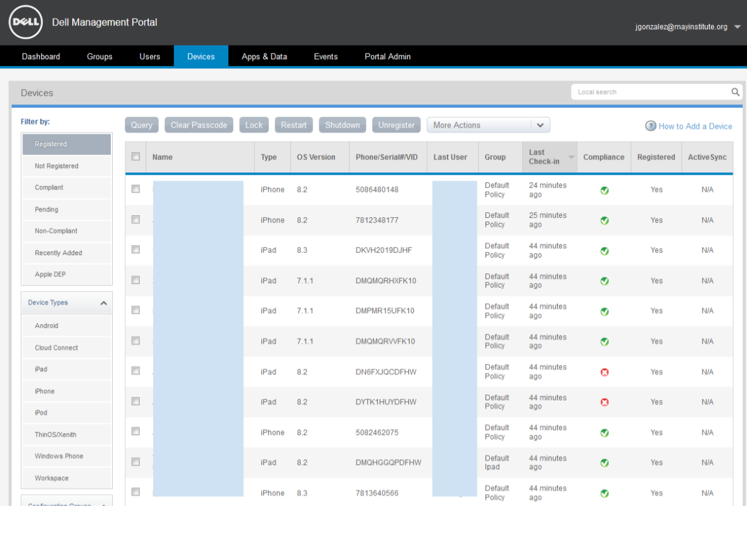Viewport: 747px width, 560px height.
Task: Click compliance checkmark for serial 5086480148
Action: pos(604,190)
